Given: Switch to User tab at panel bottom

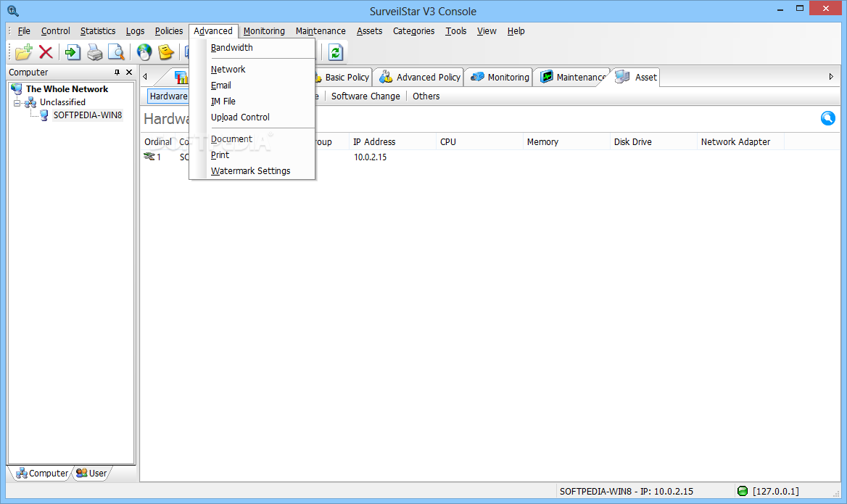Looking at the screenshot, I should coord(92,474).
